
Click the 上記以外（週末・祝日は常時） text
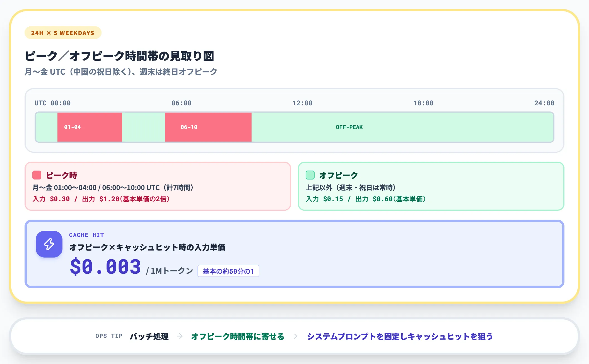coord(351,188)
